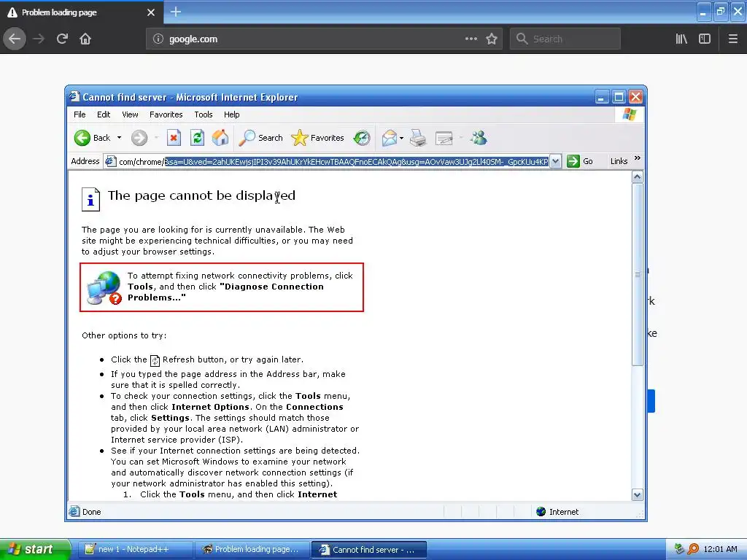
Task: Click the green Go button
Action: click(580, 161)
